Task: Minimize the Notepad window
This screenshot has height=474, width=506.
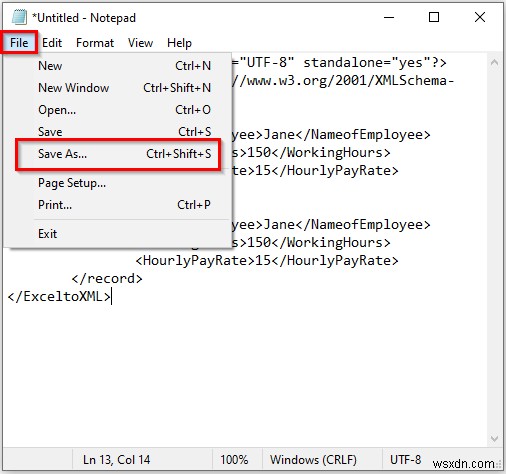Action: pos(389,17)
